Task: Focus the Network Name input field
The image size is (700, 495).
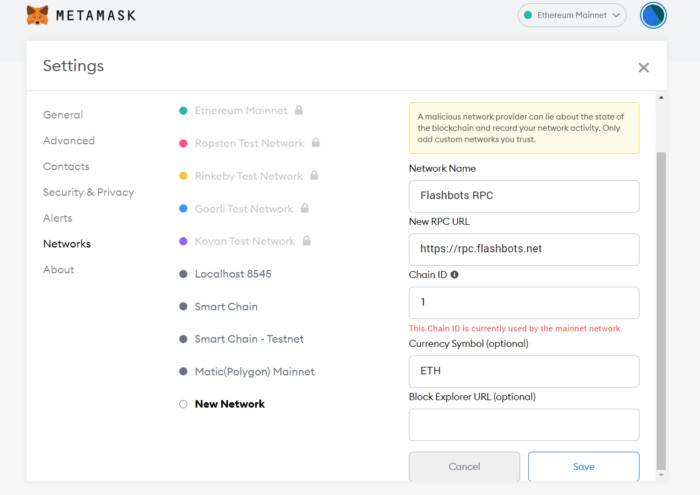Action: coord(524,196)
